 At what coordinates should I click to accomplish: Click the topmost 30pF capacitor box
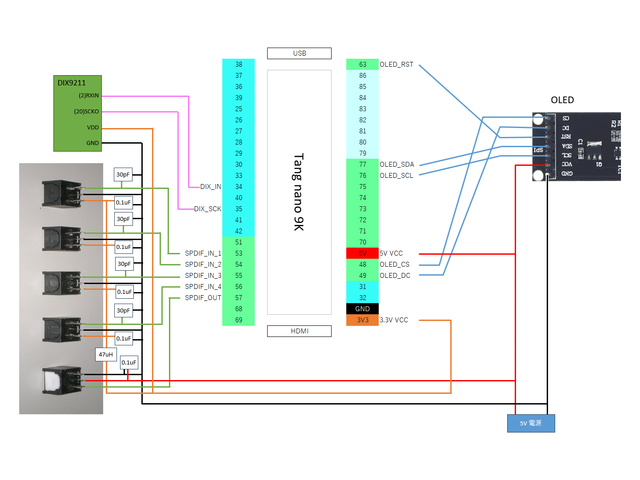coord(124,174)
